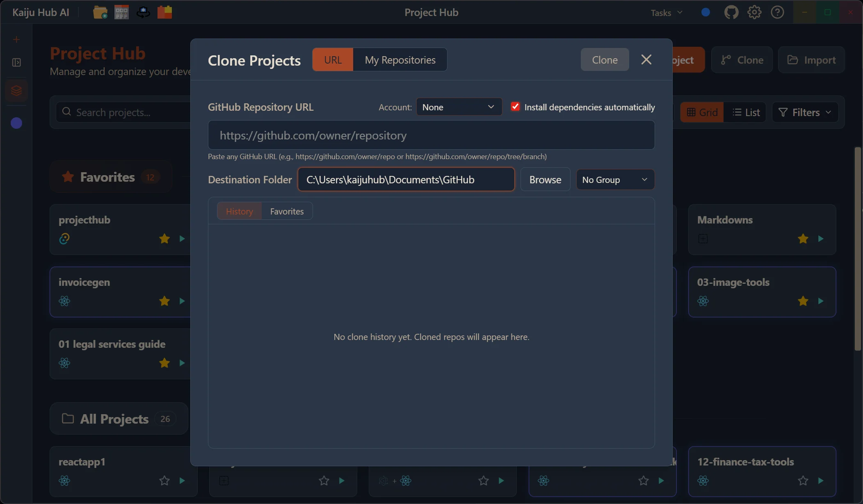Unfavorite 01 legal services guide star
Image resolution: width=863 pixels, height=504 pixels.
tap(164, 363)
